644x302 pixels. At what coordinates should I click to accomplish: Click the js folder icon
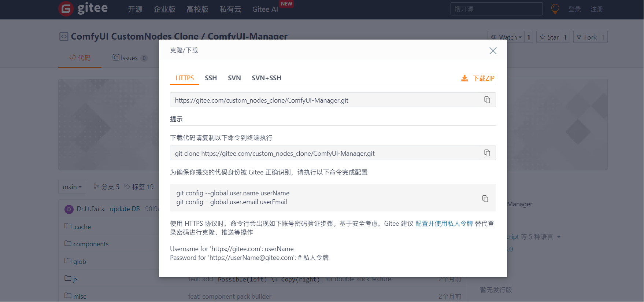pyautogui.click(x=68, y=278)
